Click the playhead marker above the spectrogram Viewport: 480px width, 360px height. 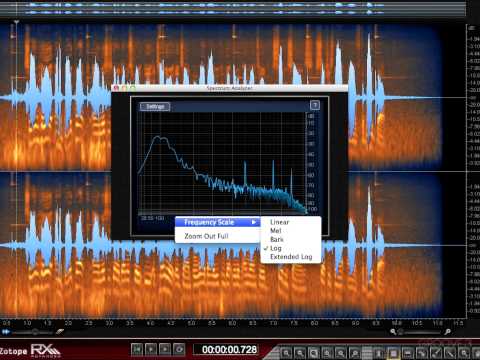pyautogui.click(x=16, y=22)
